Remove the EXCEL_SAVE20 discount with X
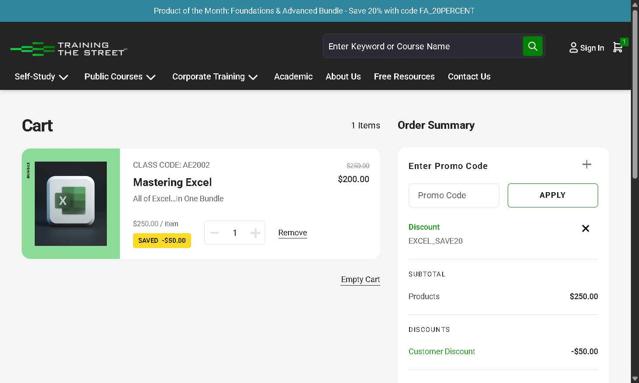Viewport: 639px width, 383px height. [x=585, y=229]
